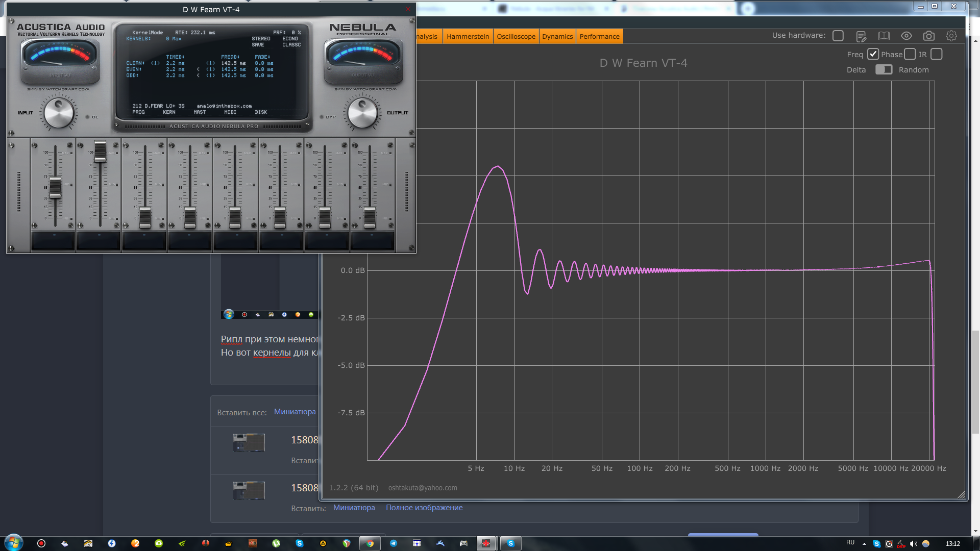Open Telegram from the taskbar
This screenshot has width=980, height=551.
coord(394,543)
